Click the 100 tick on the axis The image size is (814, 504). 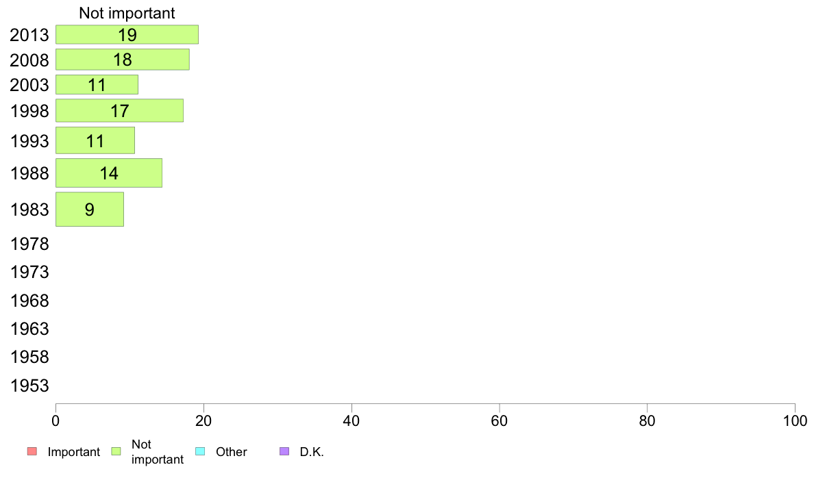click(x=795, y=420)
